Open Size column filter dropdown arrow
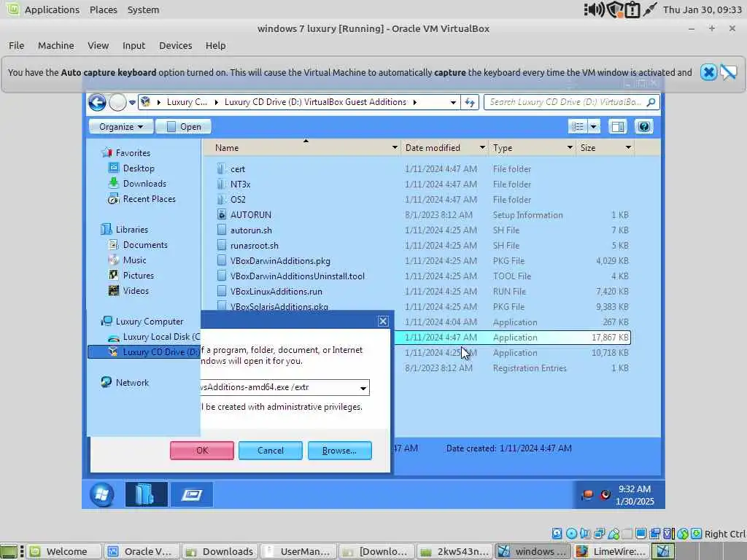Image resolution: width=747 pixels, height=560 pixels. point(628,147)
